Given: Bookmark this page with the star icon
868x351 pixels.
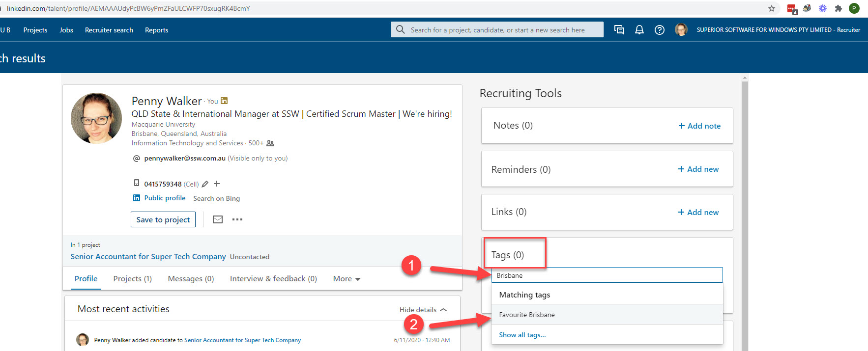Looking at the screenshot, I should coord(772,8).
